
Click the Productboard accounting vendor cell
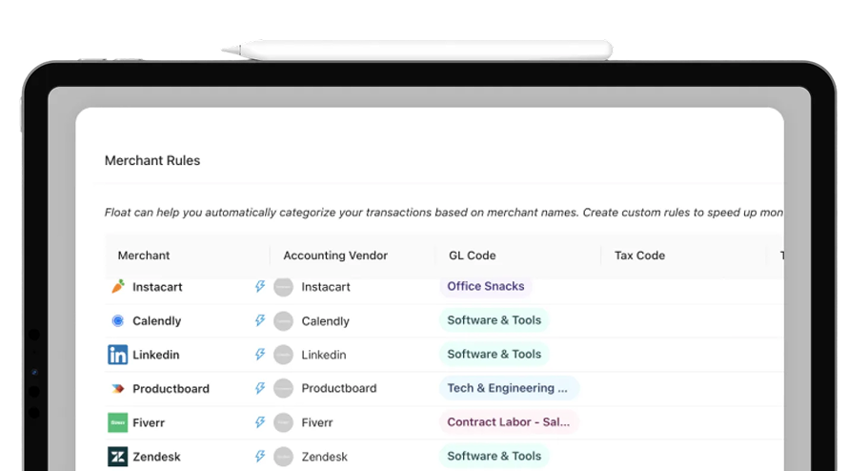pyautogui.click(x=339, y=388)
